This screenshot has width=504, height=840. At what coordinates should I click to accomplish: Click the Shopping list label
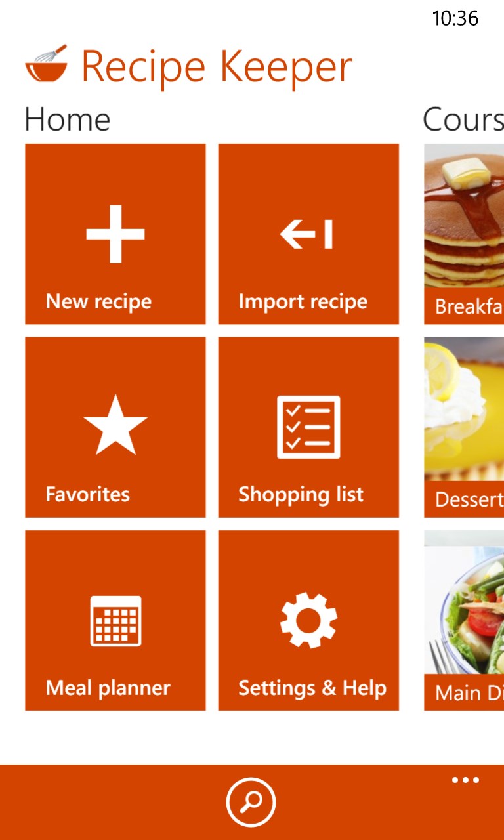click(301, 494)
